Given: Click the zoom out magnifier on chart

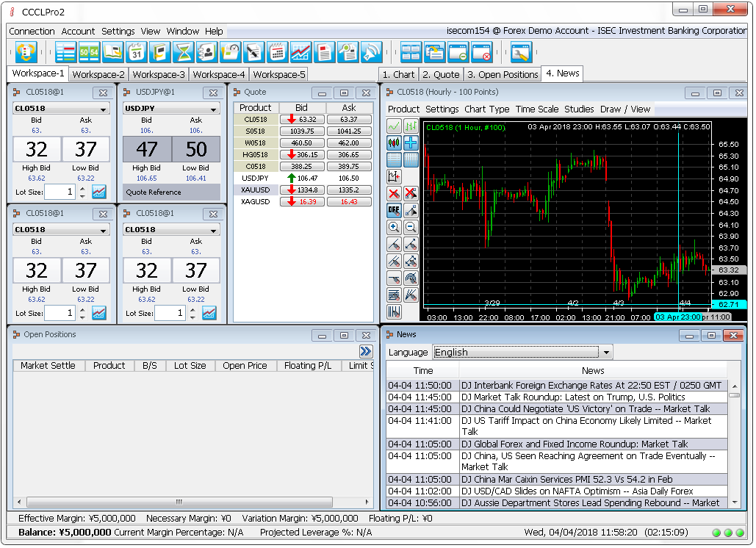Looking at the screenshot, I should [x=411, y=227].
